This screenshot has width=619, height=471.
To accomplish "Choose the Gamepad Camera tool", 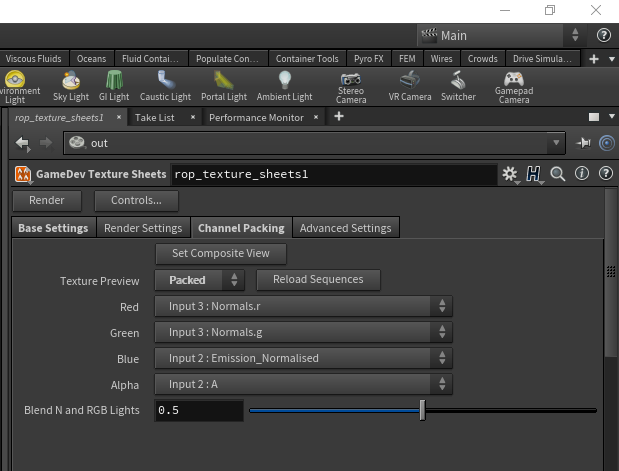I will point(514,88).
